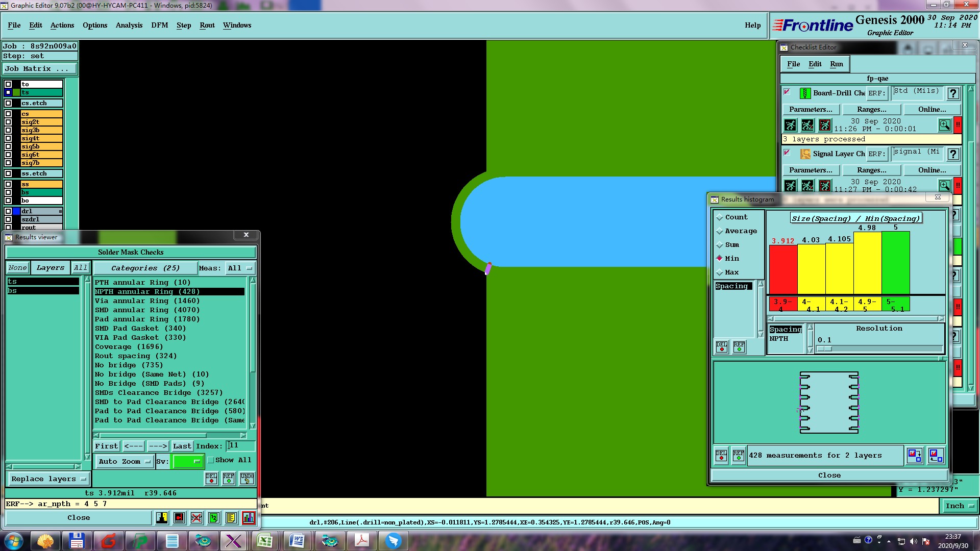Click the UNDO icon in Results viewer
The width and height of the screenshot is (980, 551).
(247, 479)
